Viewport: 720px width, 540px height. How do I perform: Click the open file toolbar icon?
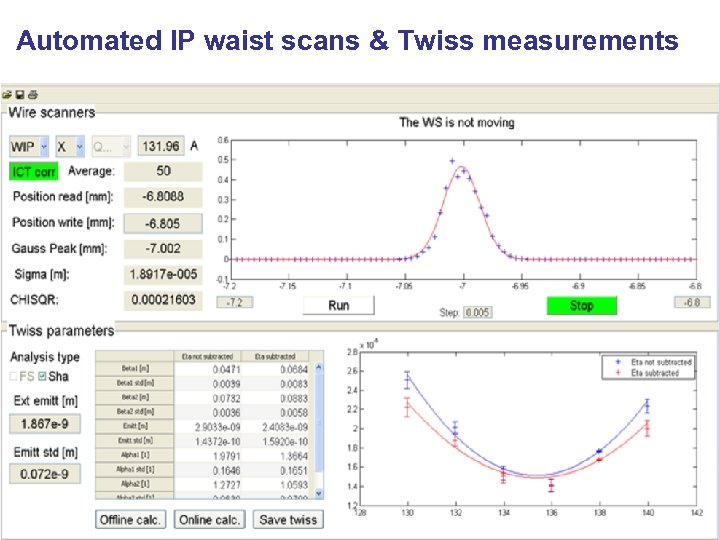[6, 95]
